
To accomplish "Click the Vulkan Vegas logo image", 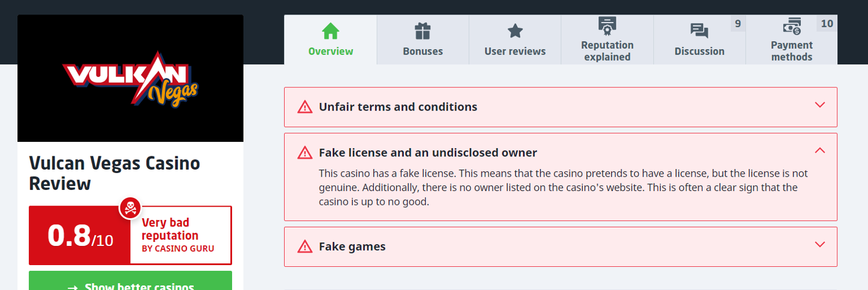I will click(x=130, y=78).
